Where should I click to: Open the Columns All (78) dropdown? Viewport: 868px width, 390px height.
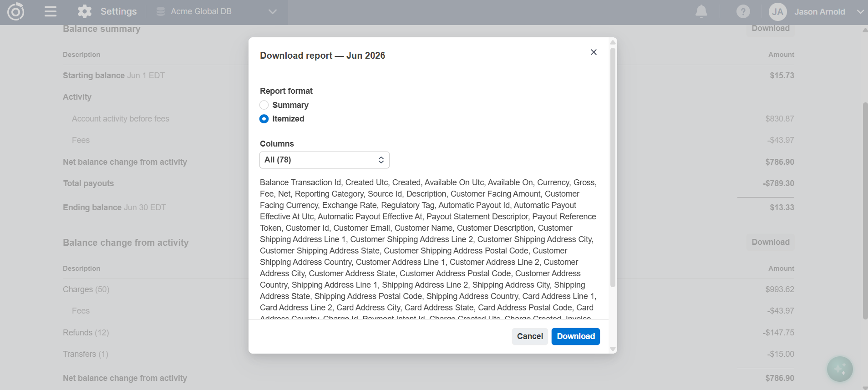(325, 160)
